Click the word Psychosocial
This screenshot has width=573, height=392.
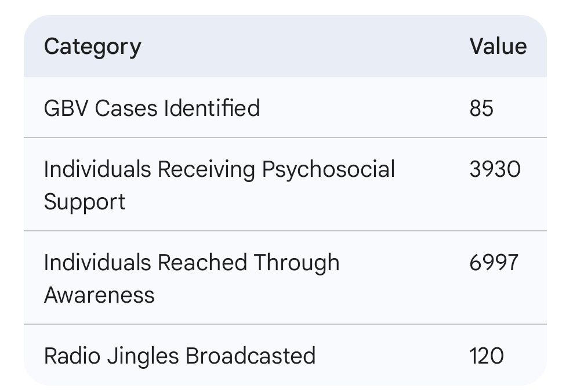[328, 169]
